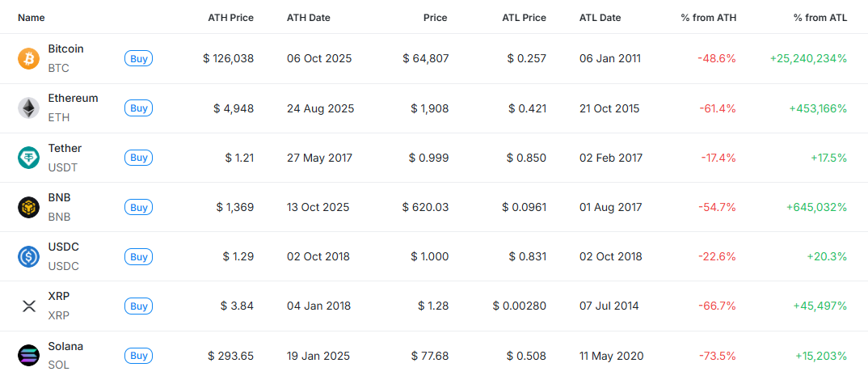Image resolution: width=868 pixels, height=380 pixels.
Task: Buy Tether using its Buy button
Action: (139, 158)
